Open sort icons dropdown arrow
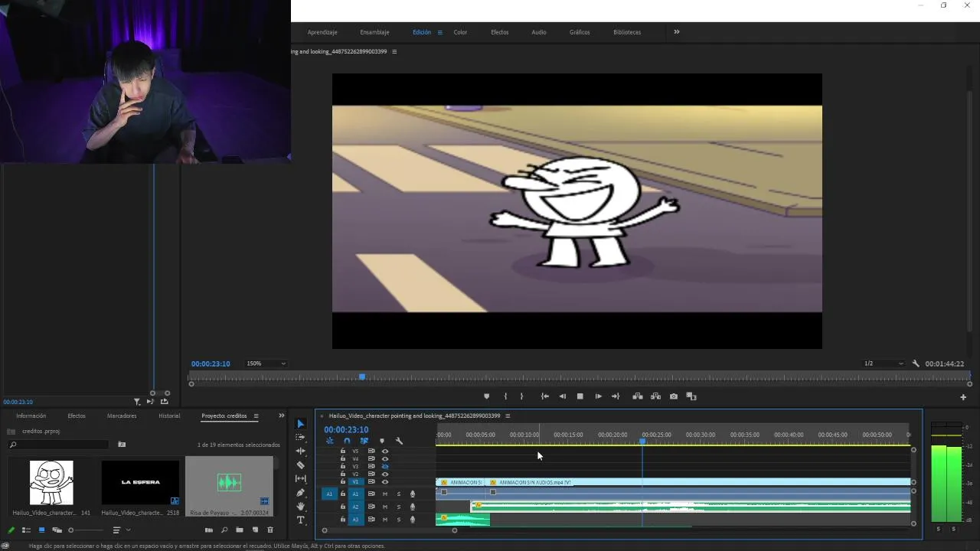980x551 pixels. pyautogui.click(x=128, y=530)
